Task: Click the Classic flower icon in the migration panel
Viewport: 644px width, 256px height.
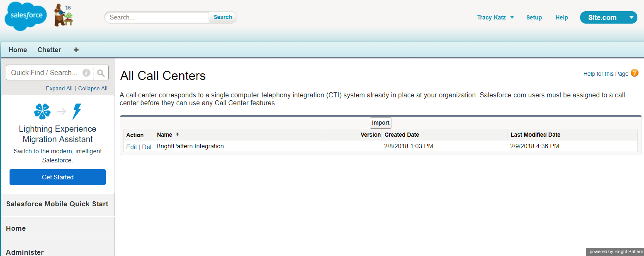Action: pyautogui.click(x=42, y=111)
